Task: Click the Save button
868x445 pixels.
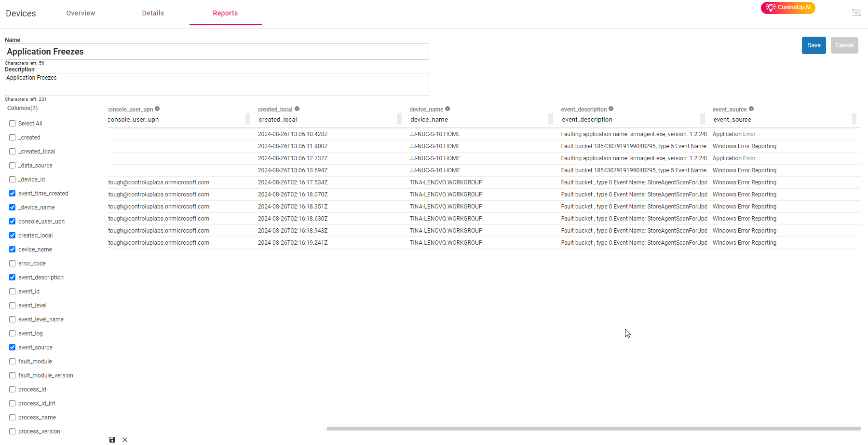Action: click(814, 45)
